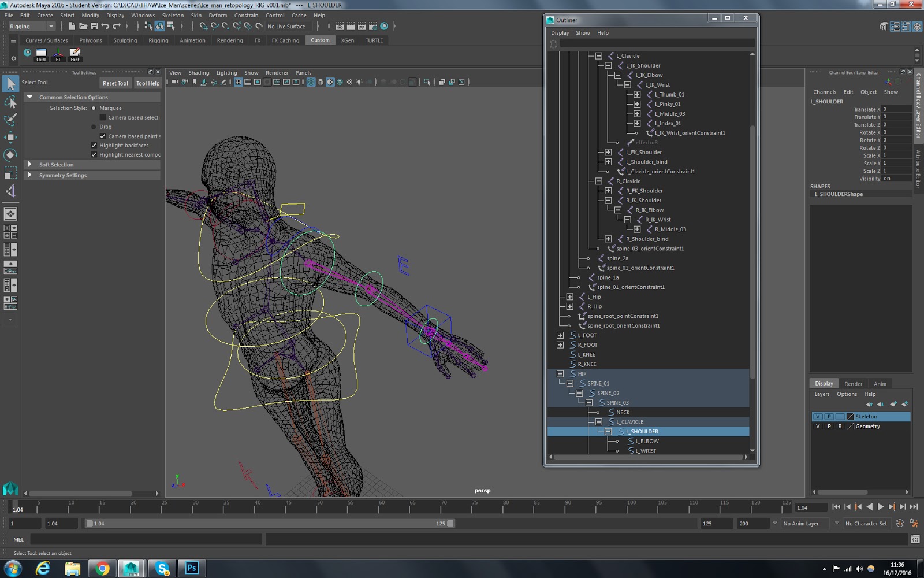Toggle visibility V of Geometry layer
Viewport: 924px width, 578px height.
point(817,427)
